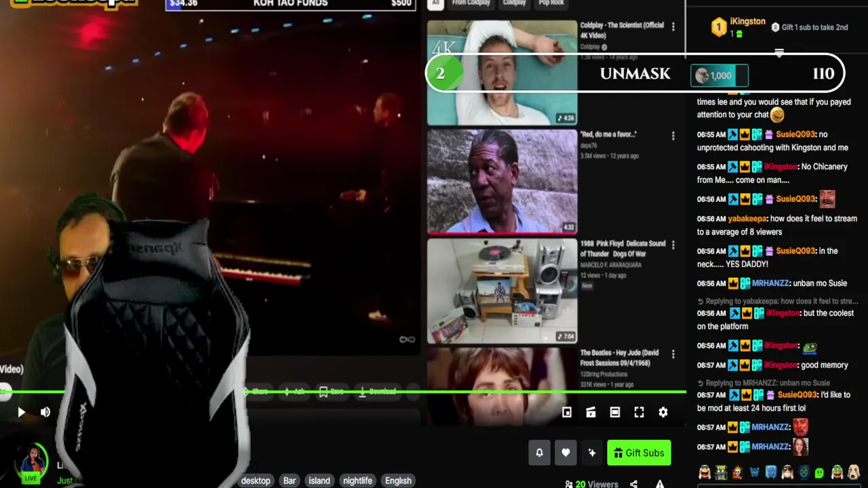Open the player settings gear
The height and width of the screenshot is (488, 868).
pos(663,412)
